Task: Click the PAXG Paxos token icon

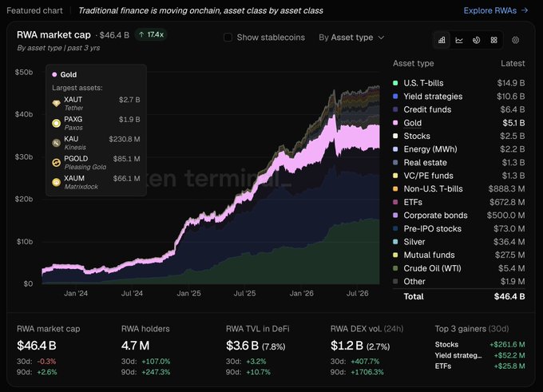Action: (x=56, y=123)
